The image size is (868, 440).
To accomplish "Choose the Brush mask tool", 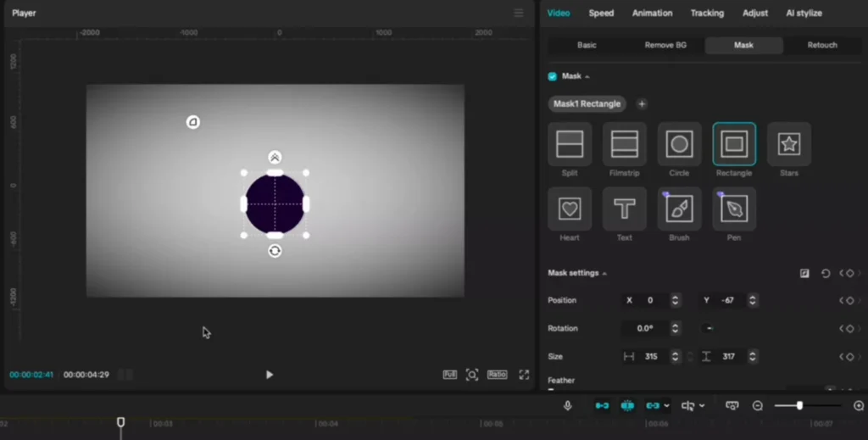I will [x=679, y=209].
